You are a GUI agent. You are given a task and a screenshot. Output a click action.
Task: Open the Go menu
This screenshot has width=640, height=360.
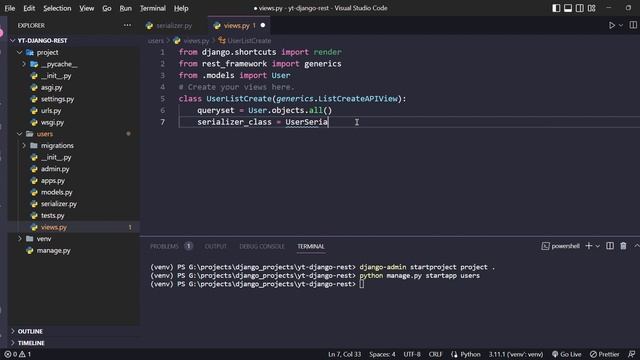pyautogui.click(x=107, y=8)
